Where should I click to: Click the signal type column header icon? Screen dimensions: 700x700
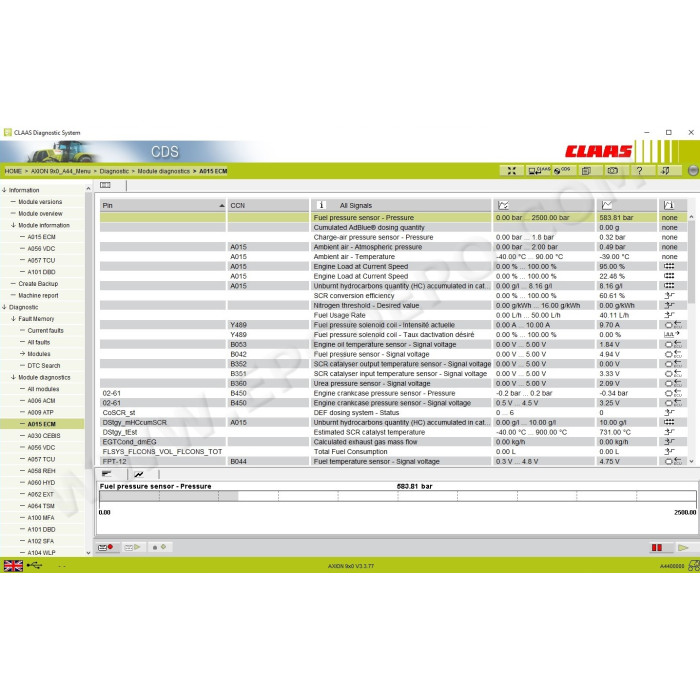[x=668, y=205]
